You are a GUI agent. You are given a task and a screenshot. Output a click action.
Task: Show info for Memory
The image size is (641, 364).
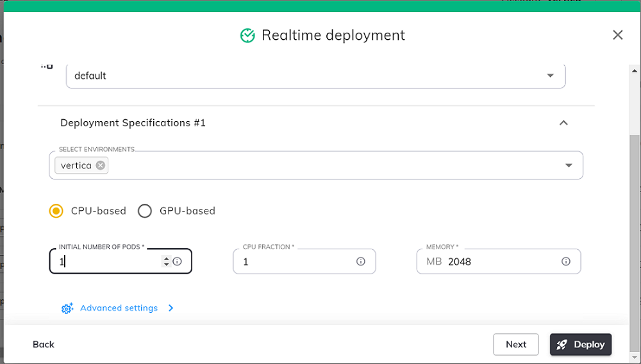click(566, 261)
